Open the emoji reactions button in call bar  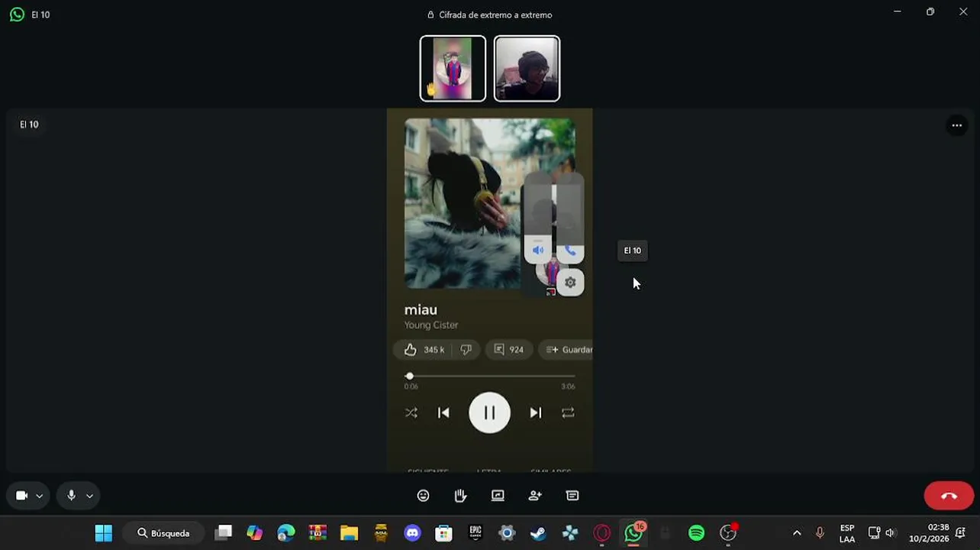tap(423, 496)
